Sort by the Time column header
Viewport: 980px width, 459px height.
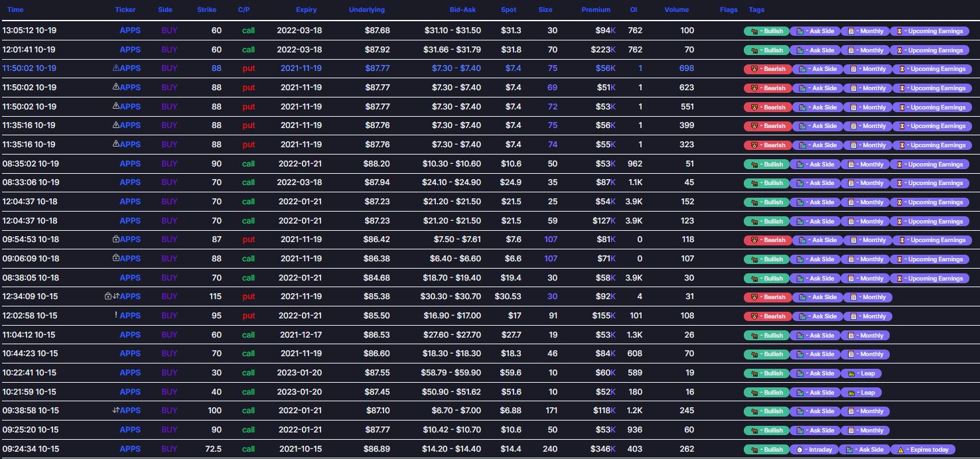pyautogui.click(x=15, y=10)
